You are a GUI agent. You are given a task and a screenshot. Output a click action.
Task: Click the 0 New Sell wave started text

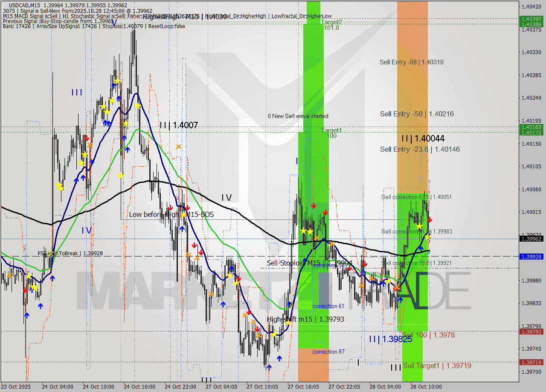pos(298,116)
